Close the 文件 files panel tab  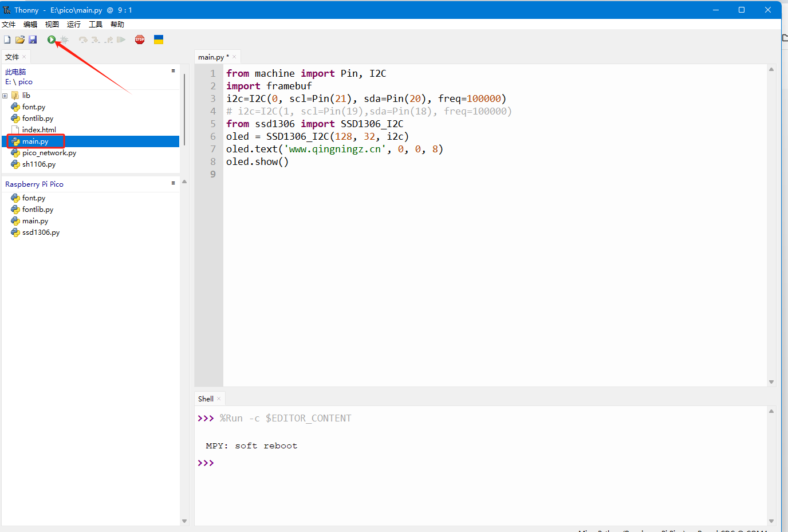24,57
